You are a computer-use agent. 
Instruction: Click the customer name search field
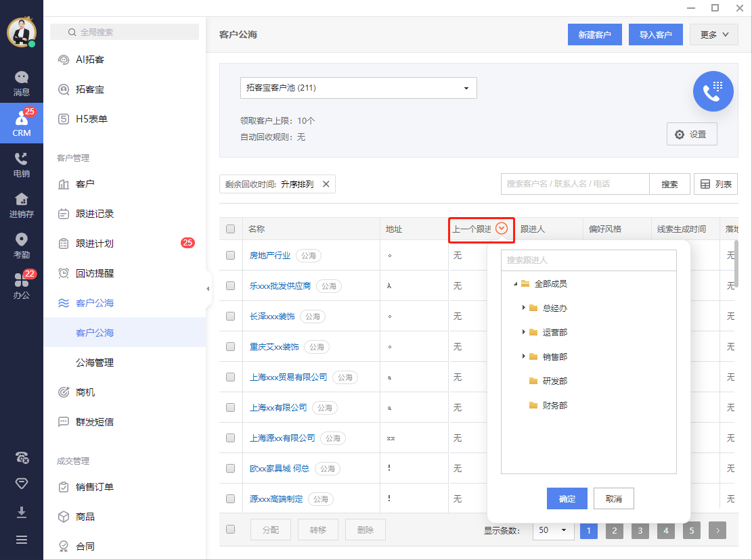[575, 184]
